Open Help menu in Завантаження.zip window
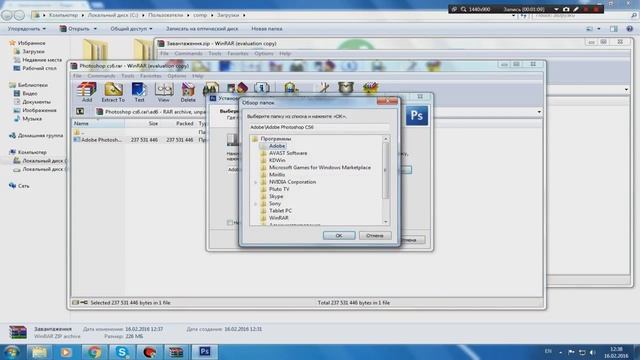Image resolution: width=640 pixels, height=360 pixels. (284, 53)
